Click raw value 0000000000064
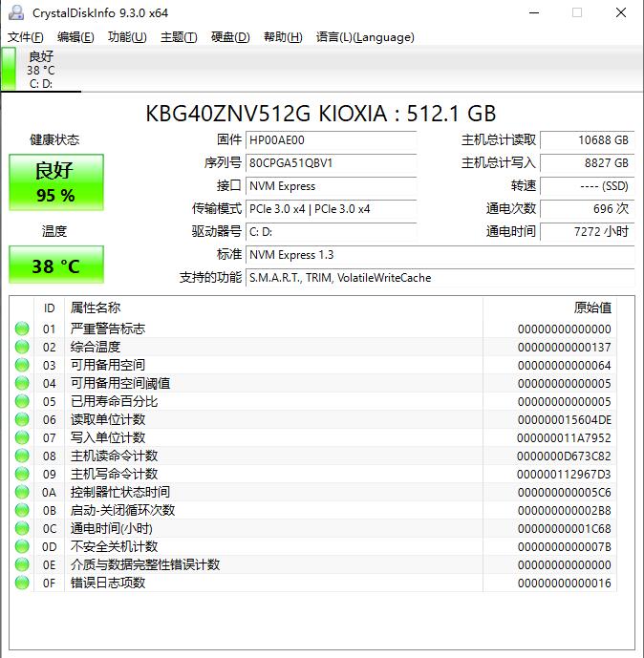The width and height of the screenshot is (644, 658). 565,366
